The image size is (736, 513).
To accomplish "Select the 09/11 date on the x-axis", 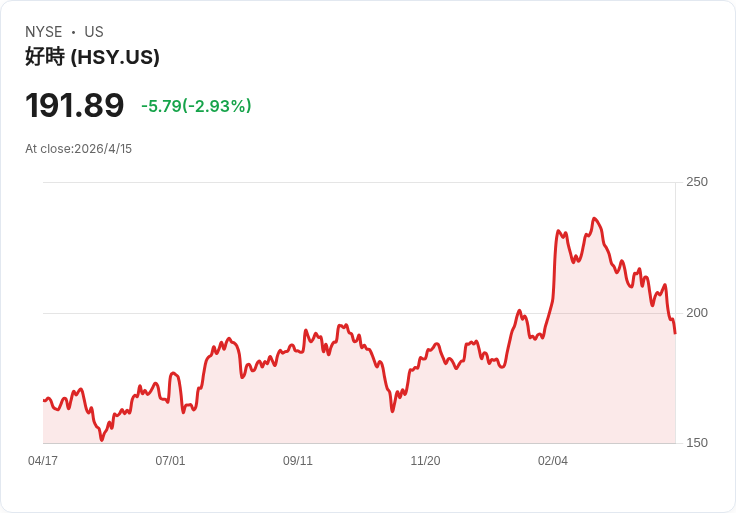I will pos(298,461).
